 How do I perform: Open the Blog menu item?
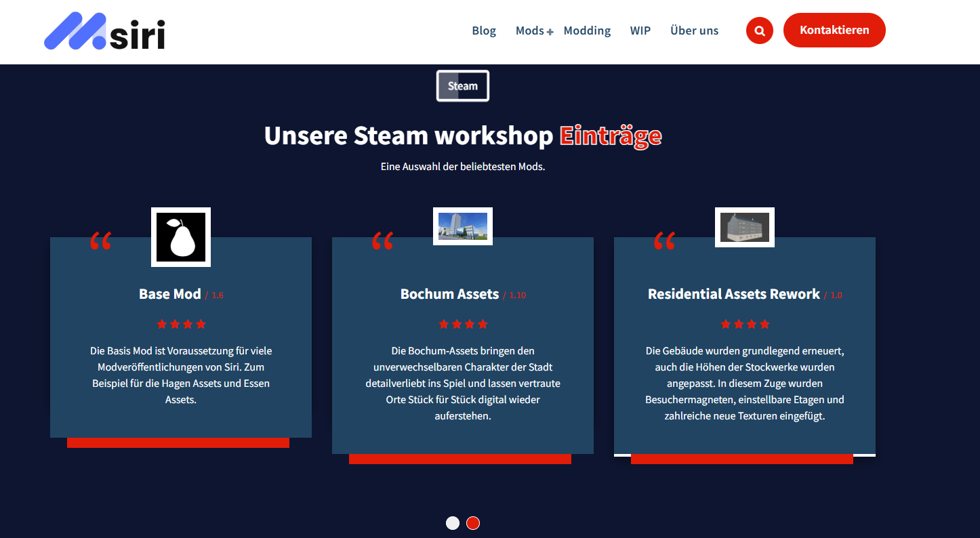pos(484,30)
